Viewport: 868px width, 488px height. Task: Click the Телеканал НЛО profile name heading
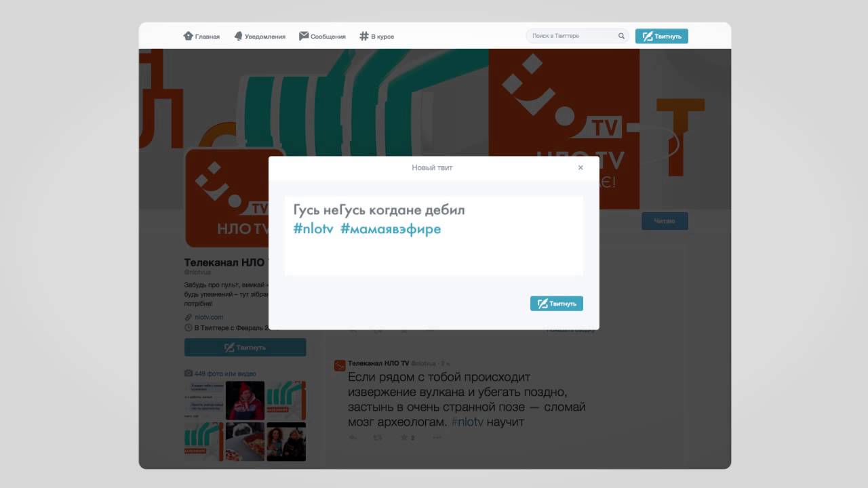[226, 262]
